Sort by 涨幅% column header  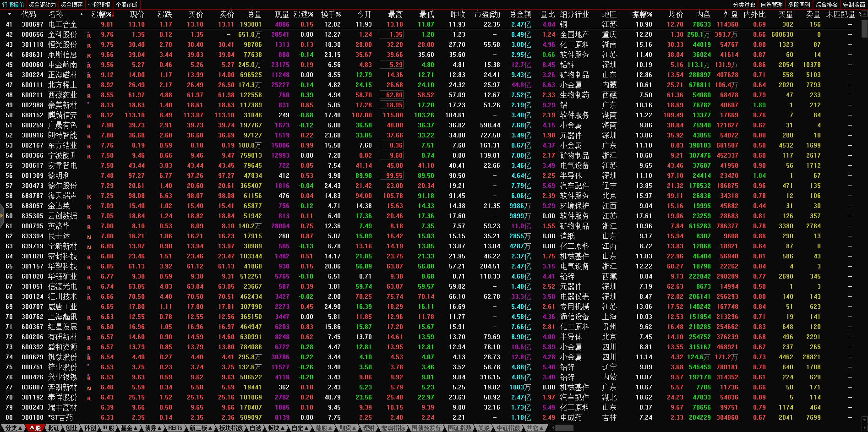[x=101, y=14]
